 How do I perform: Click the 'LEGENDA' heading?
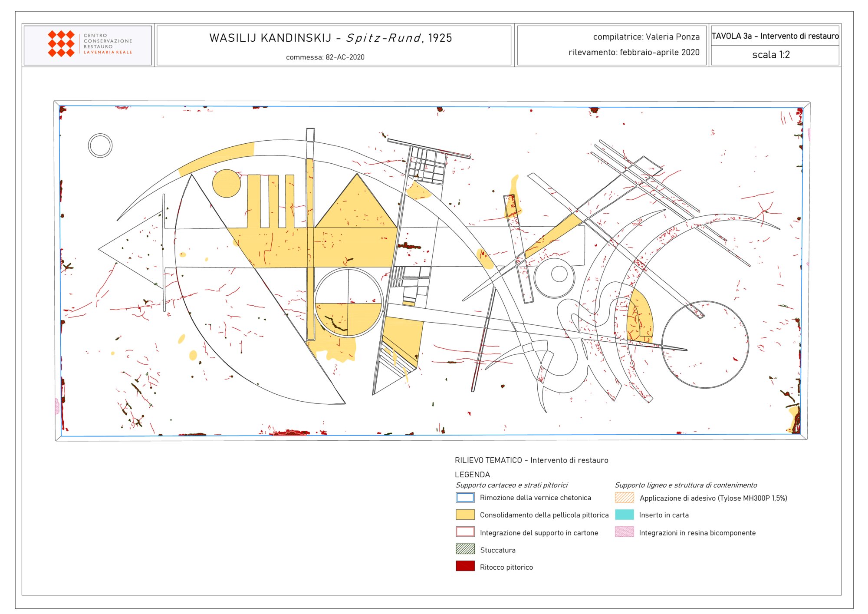(x=472, y=475)
